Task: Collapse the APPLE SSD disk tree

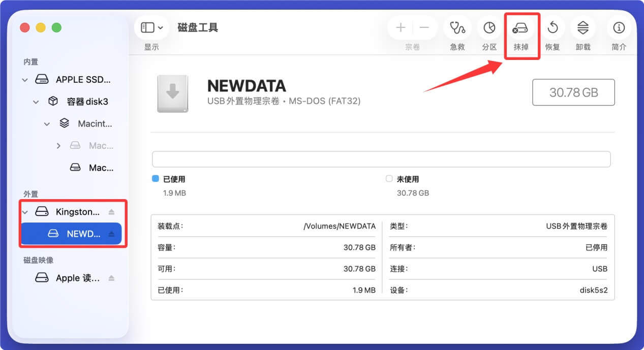Action: (25, 80)
